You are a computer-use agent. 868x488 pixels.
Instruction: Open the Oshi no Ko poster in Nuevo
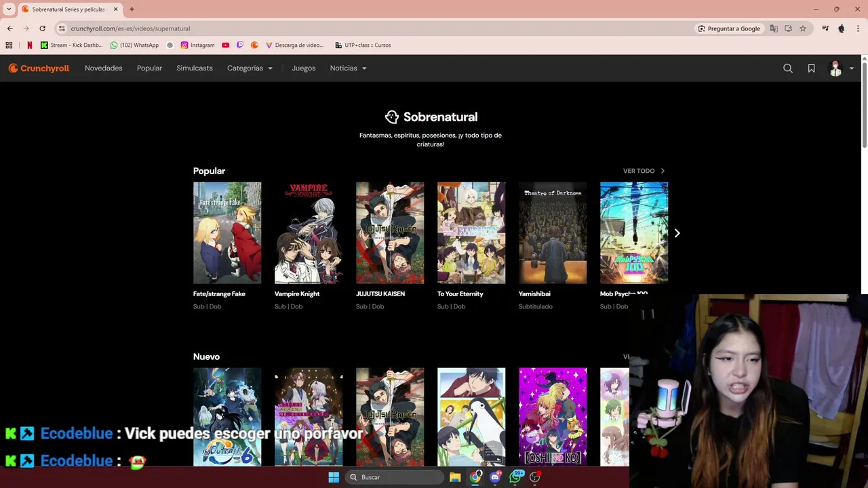coord(553,417)
